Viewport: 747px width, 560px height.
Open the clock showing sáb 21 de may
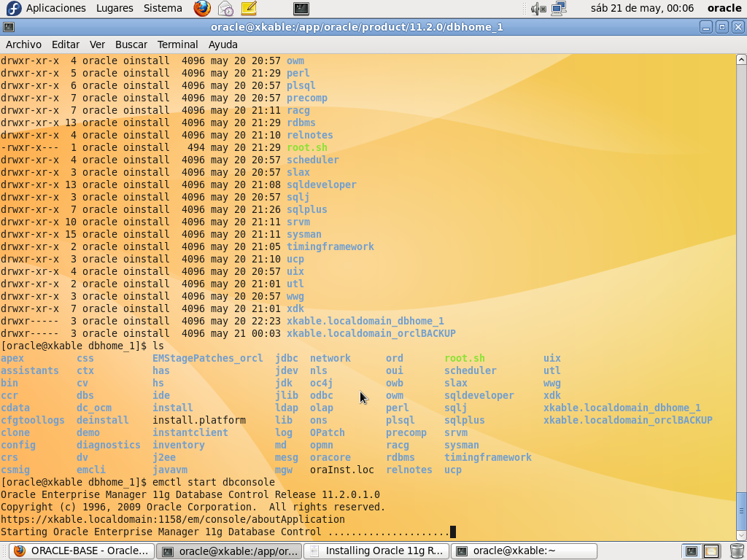[x=642, y=8]
